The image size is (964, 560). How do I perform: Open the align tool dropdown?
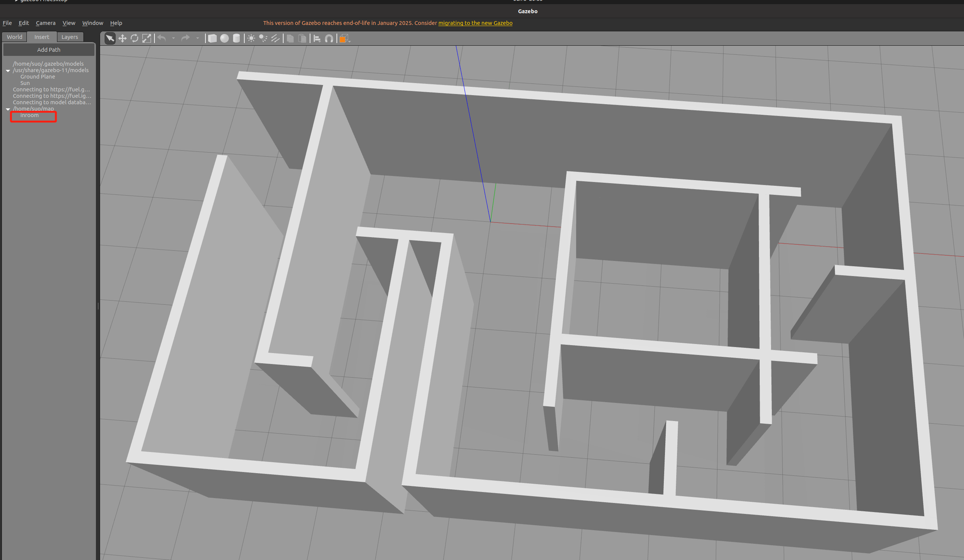[317, 38]
